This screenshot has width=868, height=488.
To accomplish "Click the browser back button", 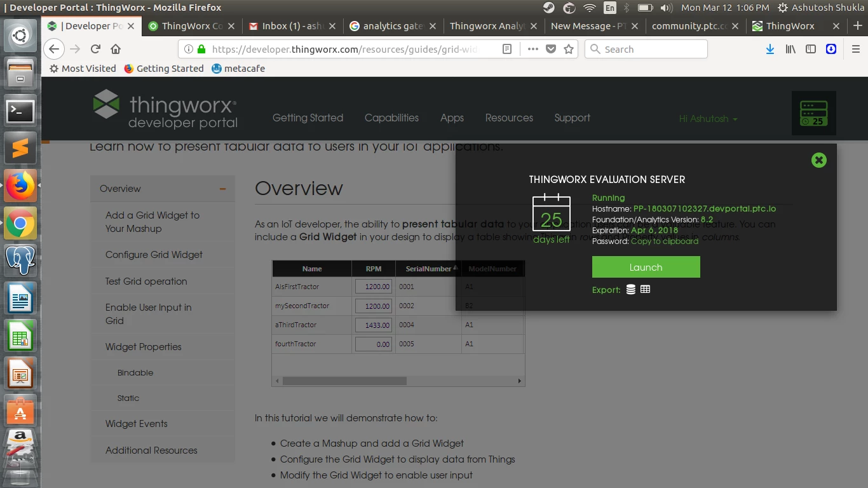I will pos(54,49).
